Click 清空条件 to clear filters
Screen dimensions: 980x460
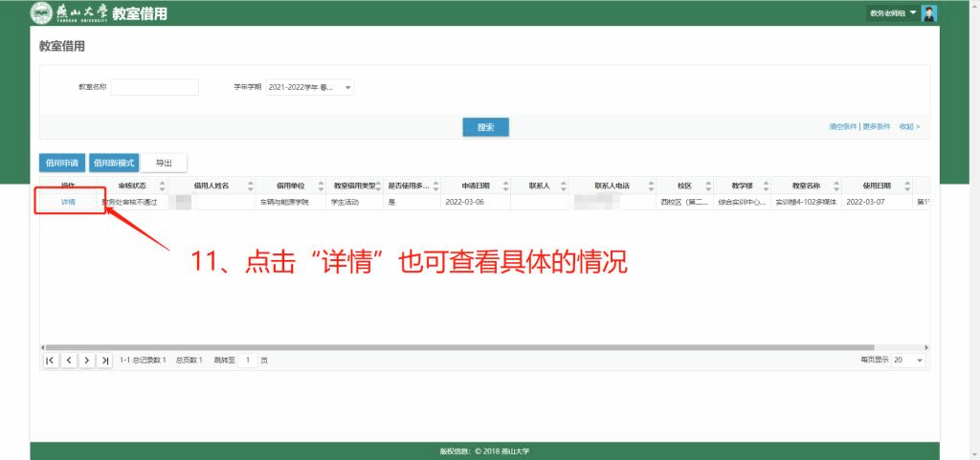(x=842, y=126)
